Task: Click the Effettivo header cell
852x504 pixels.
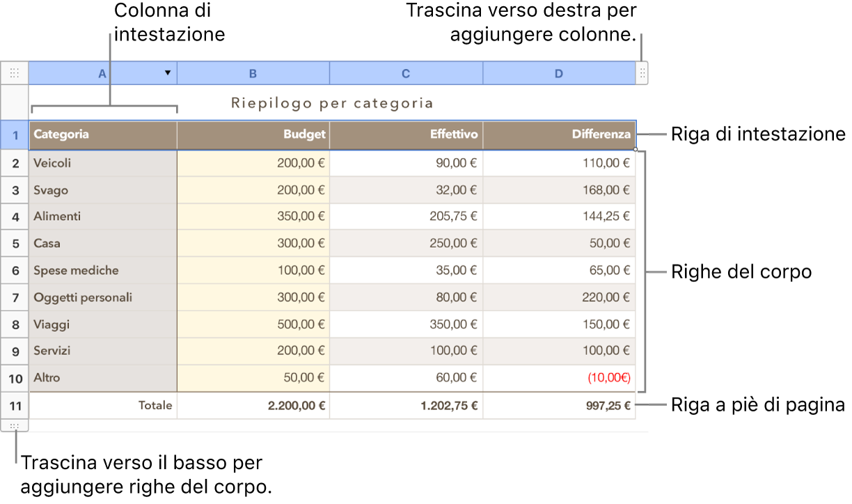Action: click(x=406, y=135)
